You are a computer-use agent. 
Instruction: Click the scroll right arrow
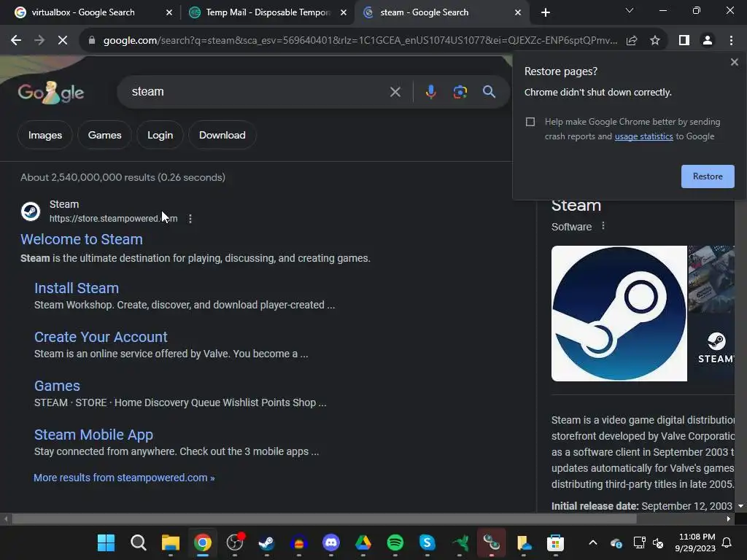point(729,519)
